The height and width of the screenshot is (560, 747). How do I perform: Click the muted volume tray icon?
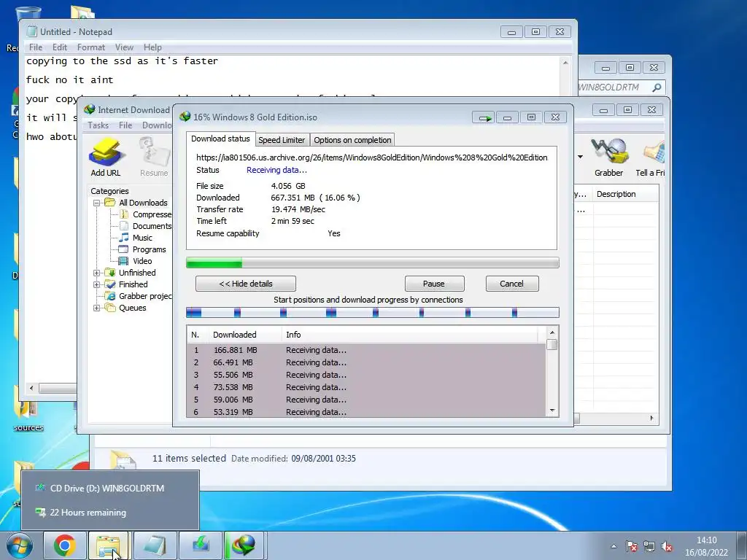click(x=667, y=547)
